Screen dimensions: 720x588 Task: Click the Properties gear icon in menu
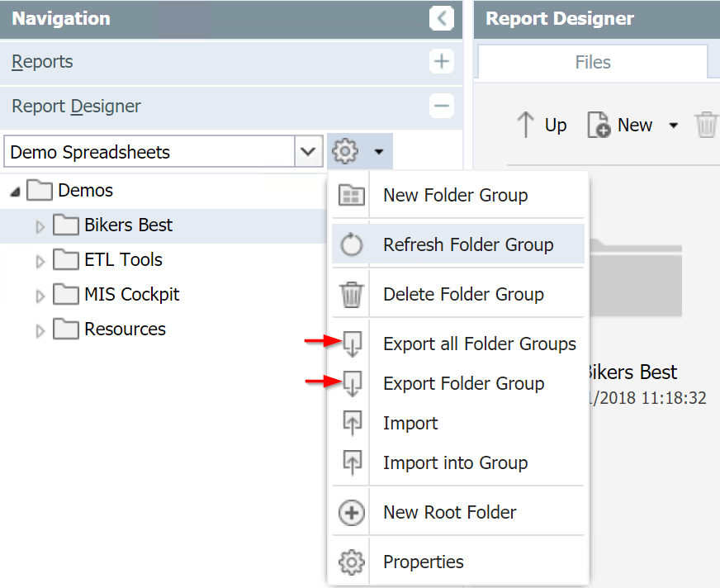click(352, 562)
